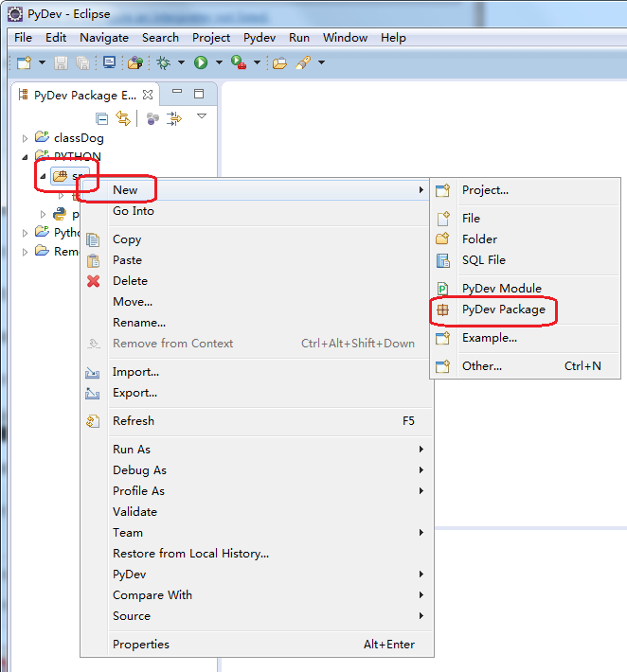Click the Export... icon in context menu
The width and height of the screenshot is (627, 672).
click(x=93, y=393)
